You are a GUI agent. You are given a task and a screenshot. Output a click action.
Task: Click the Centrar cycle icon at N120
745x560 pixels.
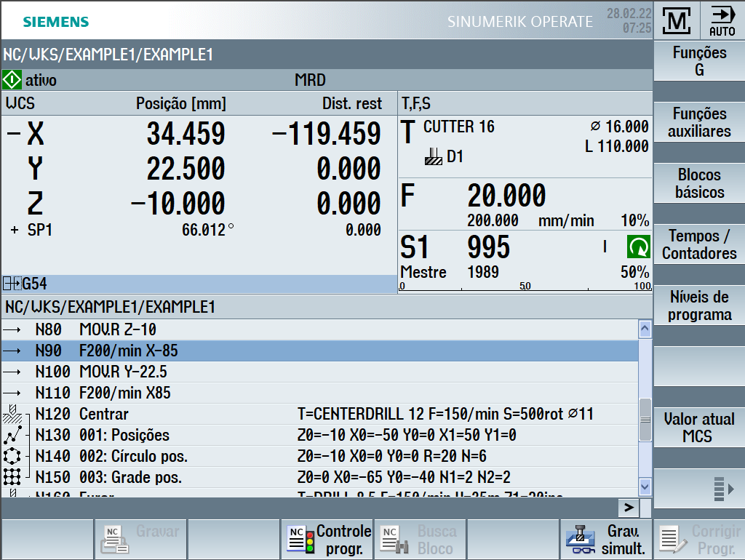(x=12, y=414)
